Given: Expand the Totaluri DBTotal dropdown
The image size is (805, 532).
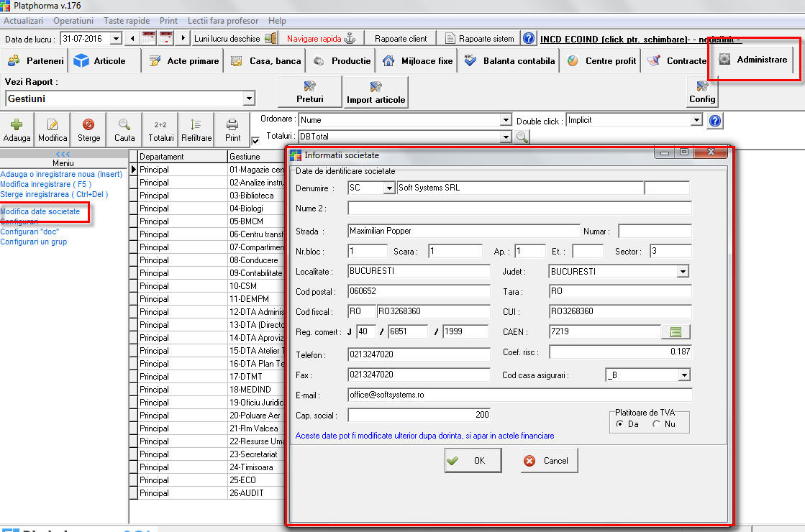Looking at the screenshot, I should tap(506, 137).
